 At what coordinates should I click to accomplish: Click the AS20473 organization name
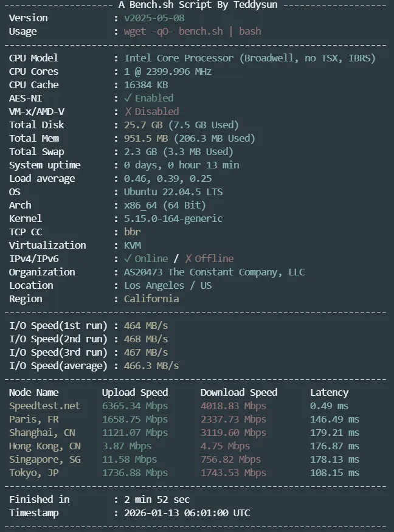[214, 272]
